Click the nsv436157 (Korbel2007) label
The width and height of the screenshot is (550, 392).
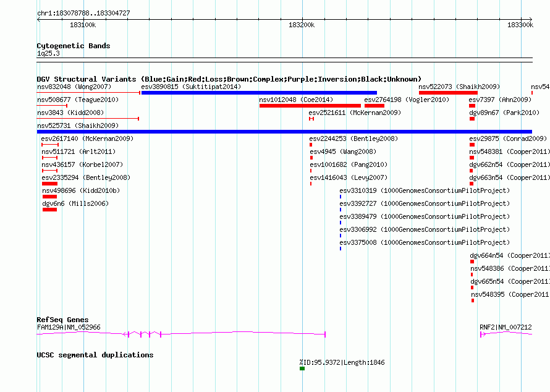coord(82,164)
